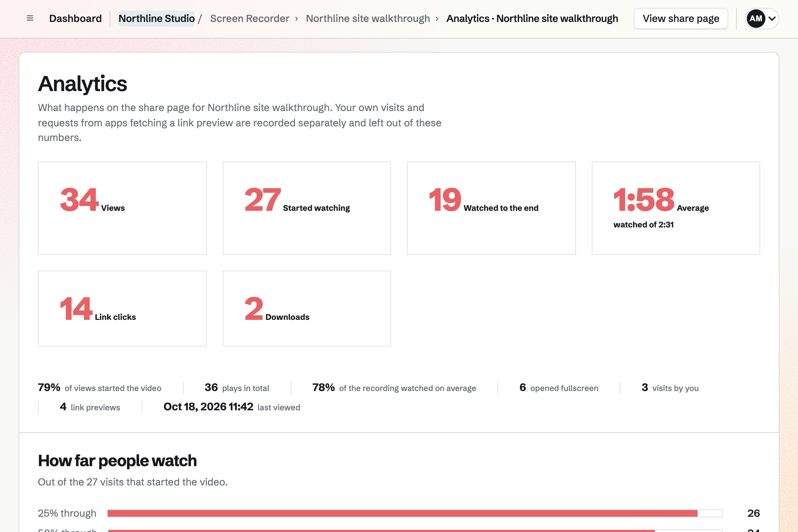Viewport: 798px width, 532px height.
Task: Click the 25% through progress bar
Action: tap(415, 513)
